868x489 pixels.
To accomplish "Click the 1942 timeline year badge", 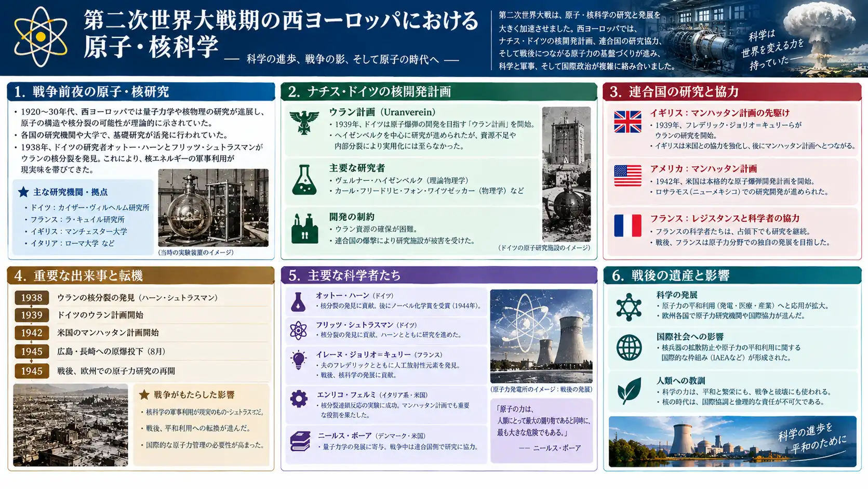I will (32, 333).
